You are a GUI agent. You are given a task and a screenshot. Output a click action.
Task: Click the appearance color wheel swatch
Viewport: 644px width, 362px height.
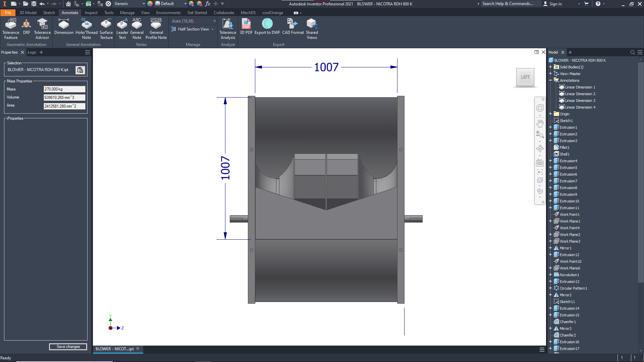tap(150, 4)
